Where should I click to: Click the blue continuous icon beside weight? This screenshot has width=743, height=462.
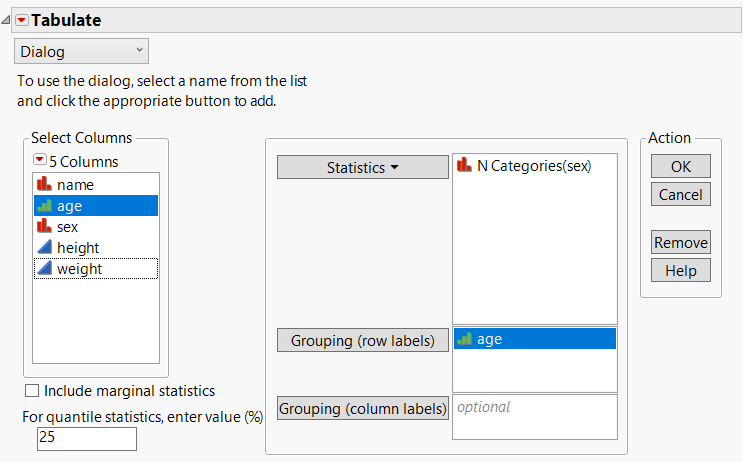coord(44,269)
